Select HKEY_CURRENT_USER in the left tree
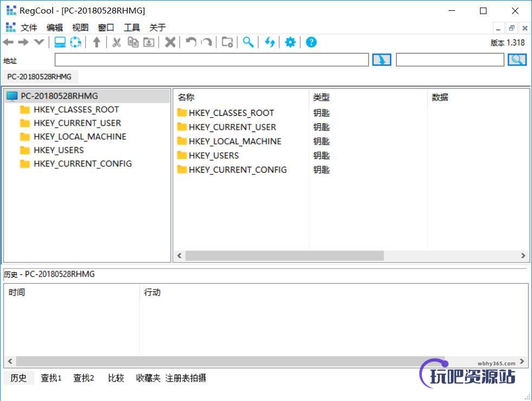Image resolution: width=532 pixels, height=401 pixels. coord(77,123)
